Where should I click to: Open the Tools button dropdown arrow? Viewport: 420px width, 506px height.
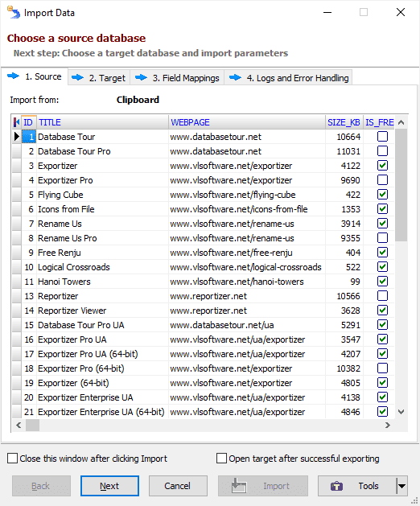click(402, 486)
